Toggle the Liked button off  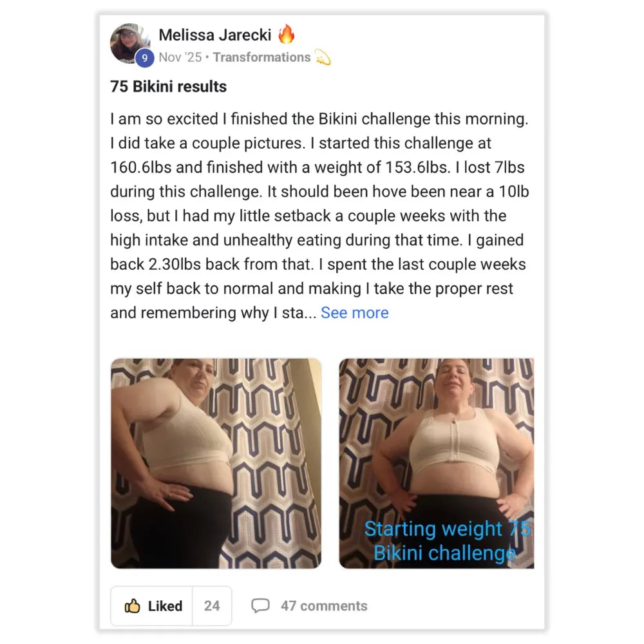(x=151, y=606)
